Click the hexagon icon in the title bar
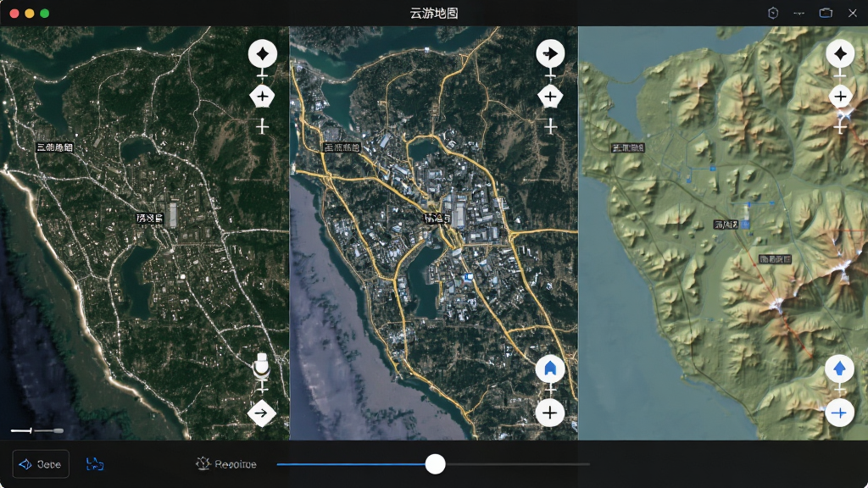The image size is (868, 488). (773, 13)
